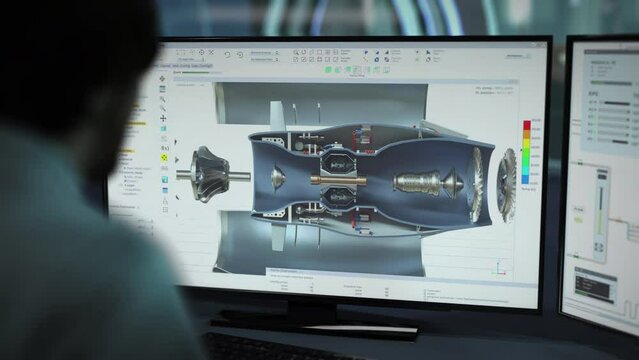
Task: Select the brass central shaft in the engine
Action: [x=338, y=180]
